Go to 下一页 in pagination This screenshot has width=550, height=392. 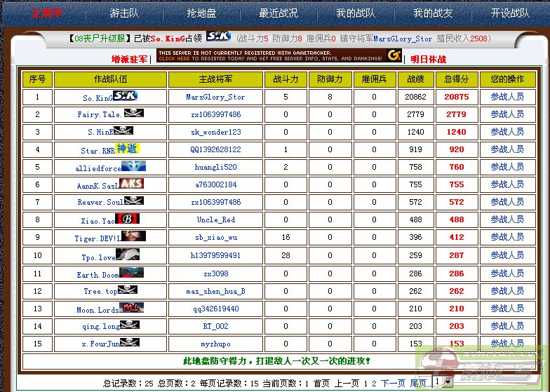pos(393,383)
